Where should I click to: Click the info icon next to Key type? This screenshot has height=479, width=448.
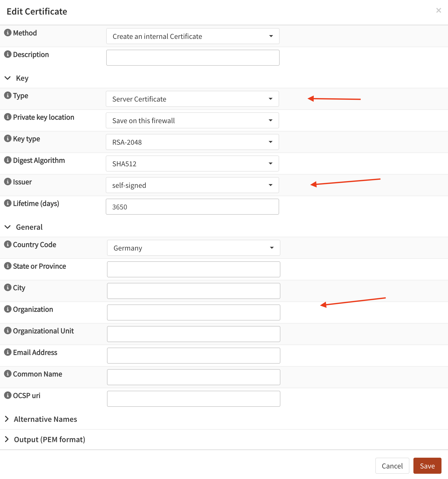tap(8, 138)
